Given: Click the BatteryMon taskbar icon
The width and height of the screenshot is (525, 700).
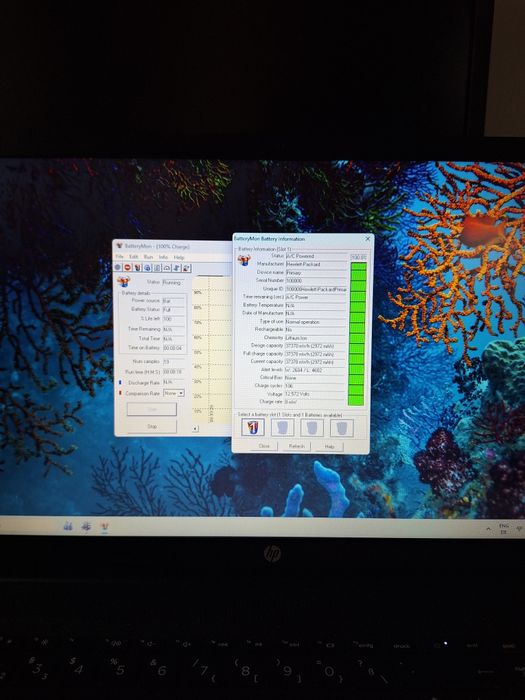Looking at the screenshot, I should pos(104,527).
